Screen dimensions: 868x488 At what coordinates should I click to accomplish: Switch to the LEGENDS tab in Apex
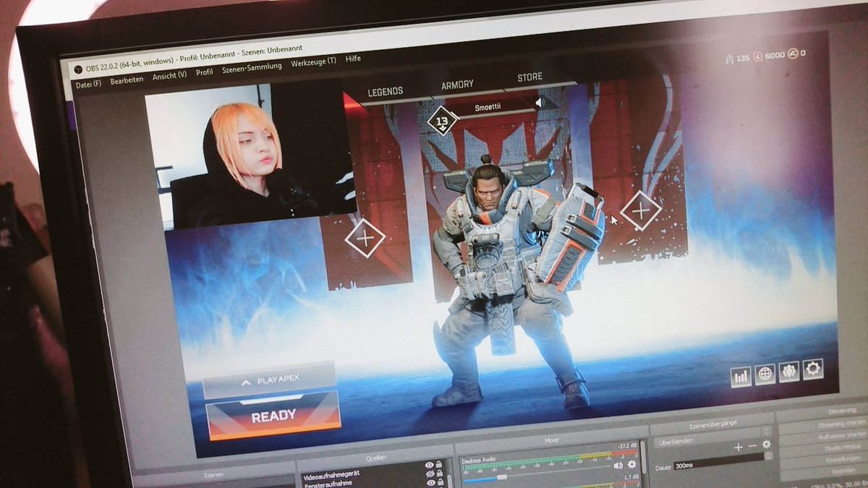pos(386,92)
